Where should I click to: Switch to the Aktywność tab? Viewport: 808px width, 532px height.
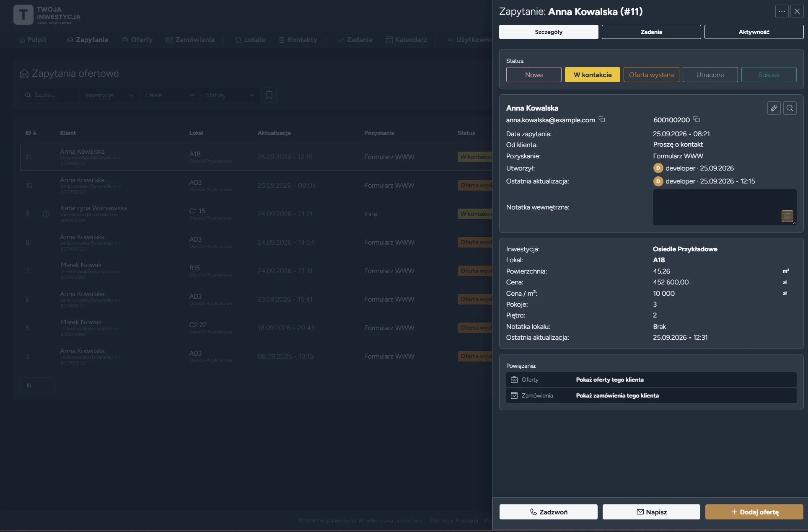pos(754,32)
